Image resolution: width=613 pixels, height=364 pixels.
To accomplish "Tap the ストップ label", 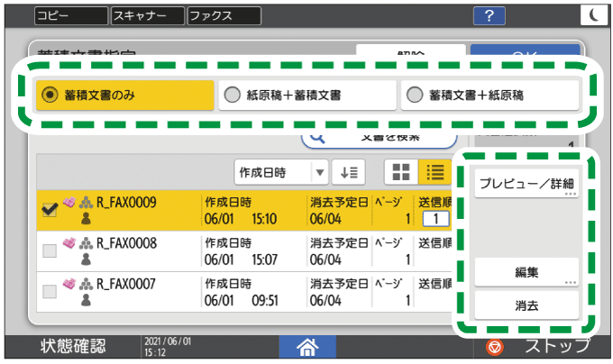I will (557, 346).
